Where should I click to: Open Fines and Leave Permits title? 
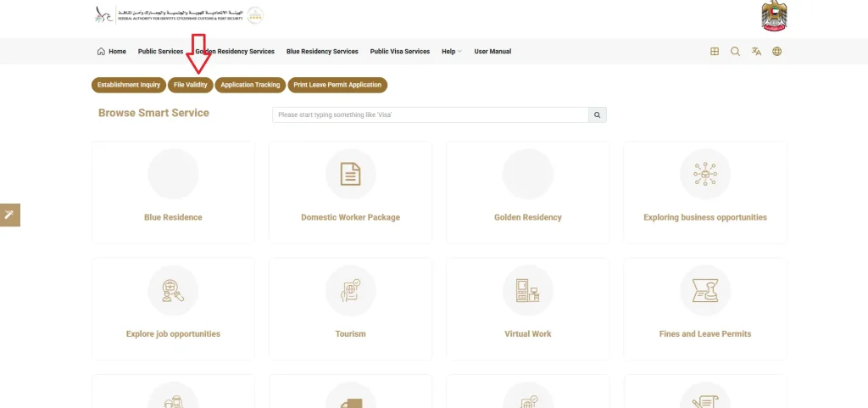click(705, 334)
